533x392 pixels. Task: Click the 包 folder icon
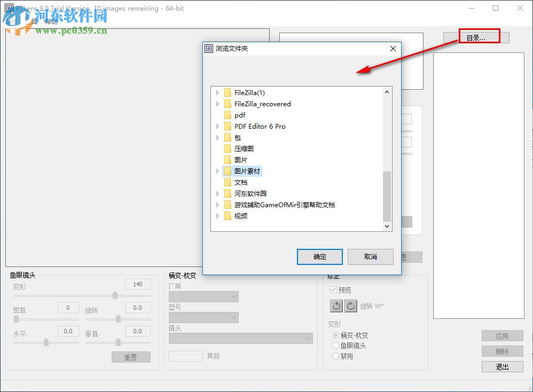(228, 137)
